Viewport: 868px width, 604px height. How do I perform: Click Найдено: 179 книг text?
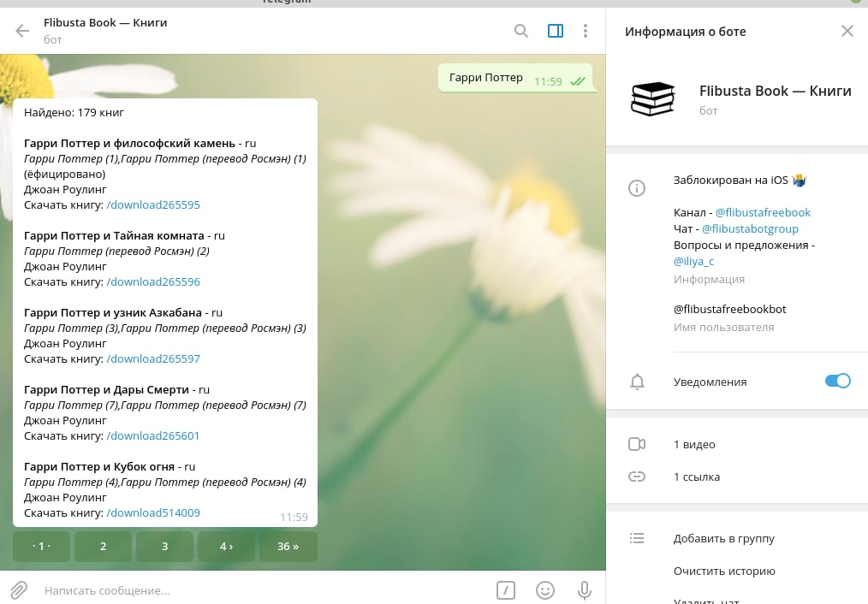coord(74,112)
